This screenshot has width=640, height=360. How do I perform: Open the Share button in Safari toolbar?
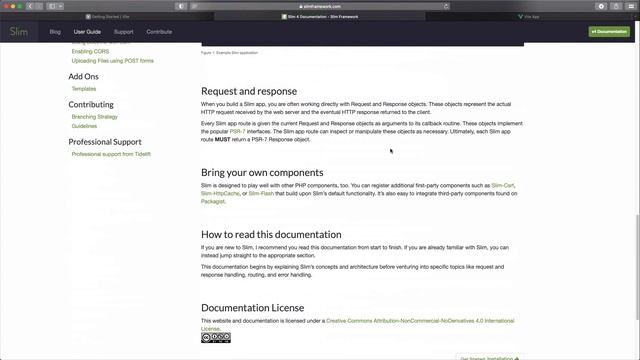coord(616,6)
